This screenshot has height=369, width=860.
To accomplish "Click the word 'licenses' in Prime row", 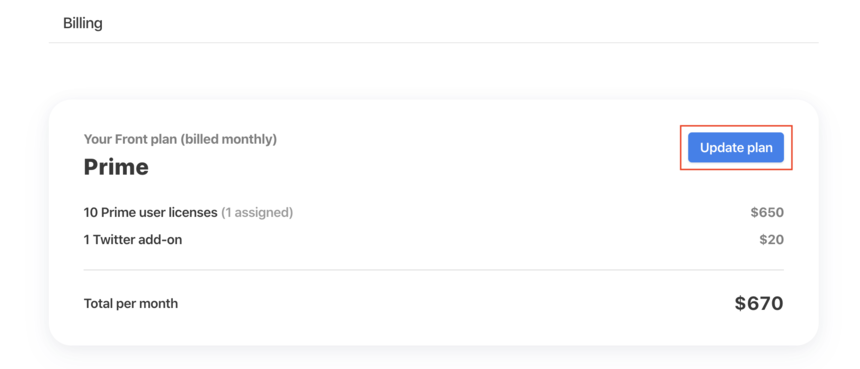I will [196, 212].
